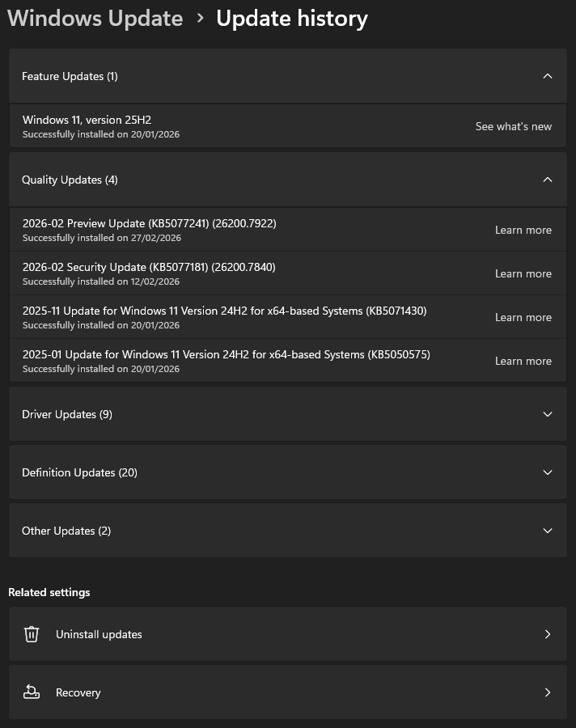The height and width of the screenshot is (728, 576).
Task: Click the chevron arrow next to Uninstall updates
Action: 547,634
